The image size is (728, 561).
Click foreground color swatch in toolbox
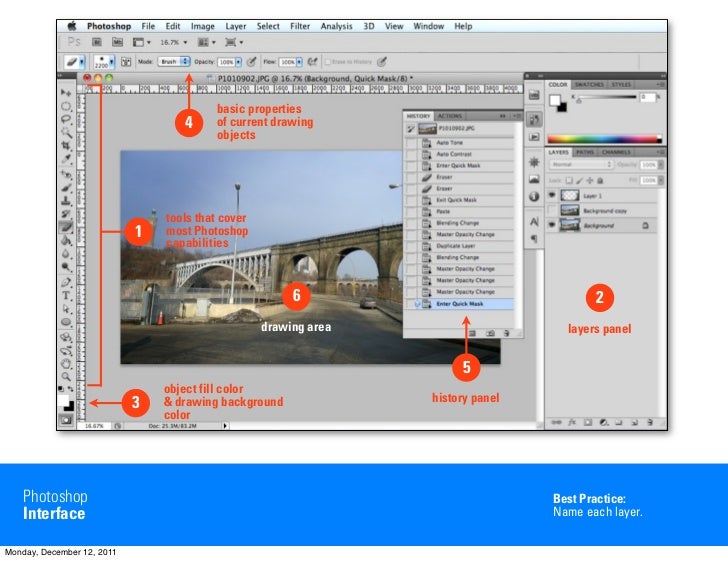63,401
